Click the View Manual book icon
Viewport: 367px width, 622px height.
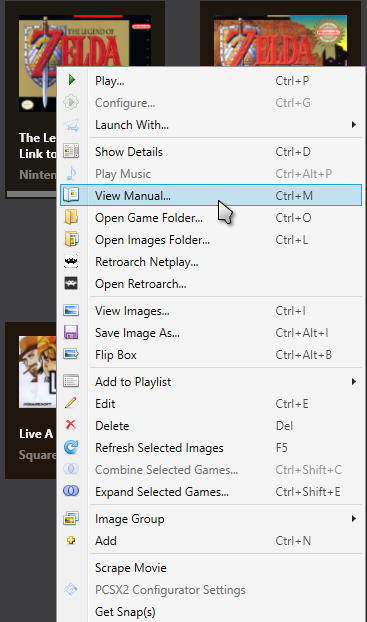(71, 195)
